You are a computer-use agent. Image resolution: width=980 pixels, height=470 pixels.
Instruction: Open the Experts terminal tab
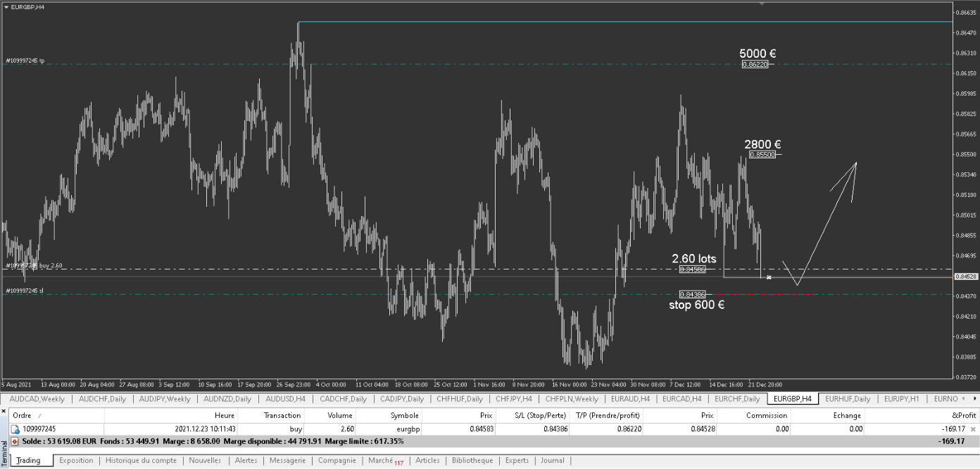click(517, 461)
